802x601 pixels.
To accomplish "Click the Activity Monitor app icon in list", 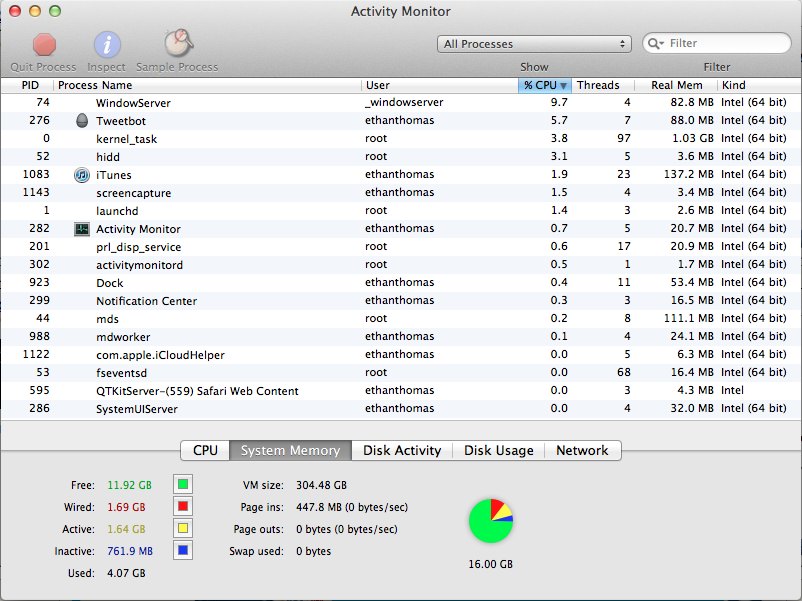I will (82, 229).
